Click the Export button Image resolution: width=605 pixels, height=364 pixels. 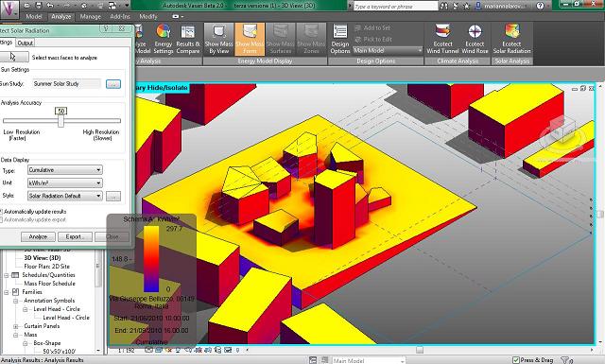(x=76, y=236)
